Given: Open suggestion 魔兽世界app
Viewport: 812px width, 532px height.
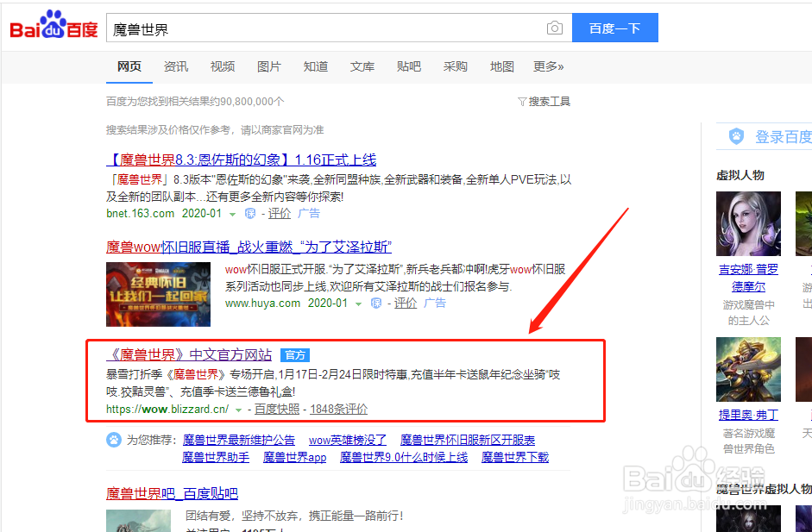Looking at the screenshot, I should 294,458.
